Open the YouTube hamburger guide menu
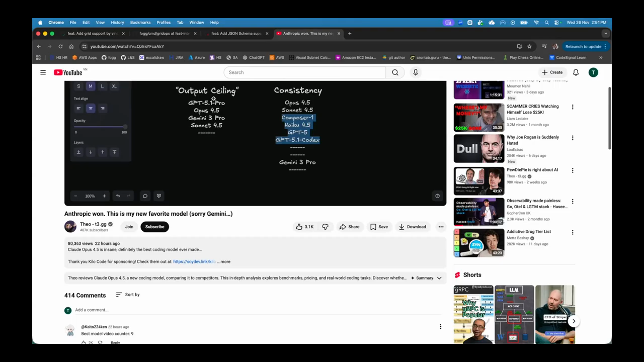644x362 pixels. click(x=43, y=72)
